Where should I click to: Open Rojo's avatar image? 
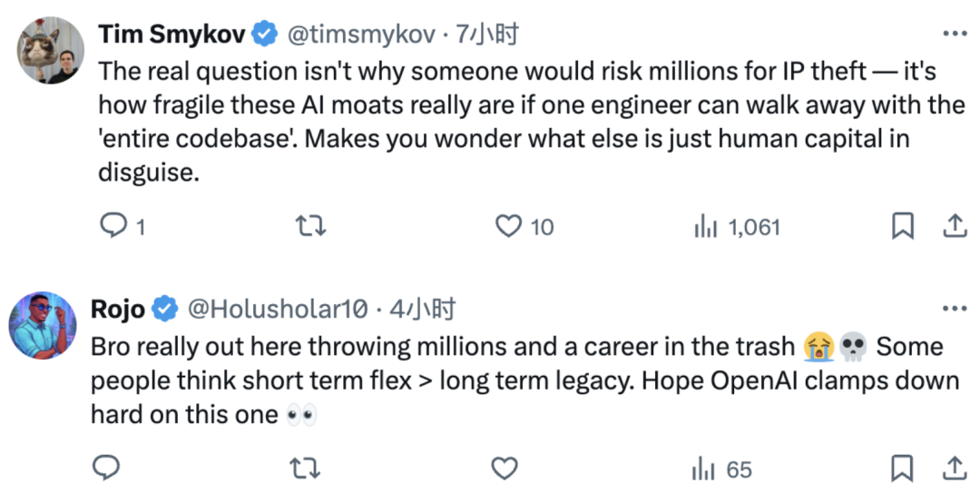pos(42,325)
